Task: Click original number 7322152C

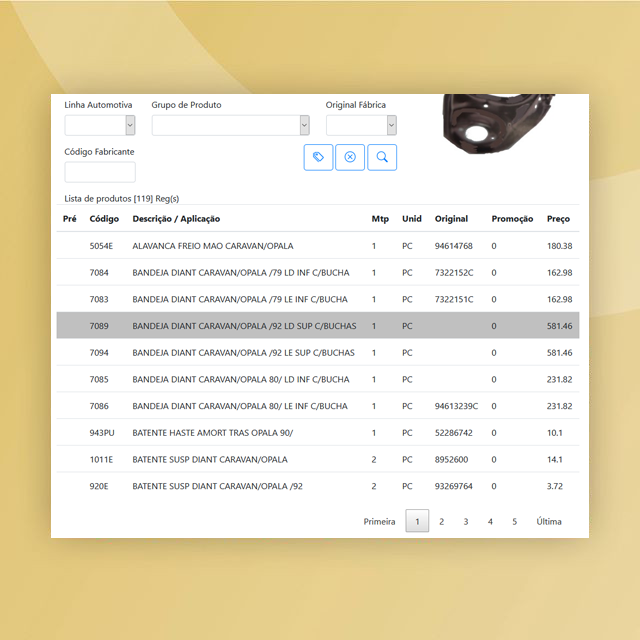Action: (454, 272)
